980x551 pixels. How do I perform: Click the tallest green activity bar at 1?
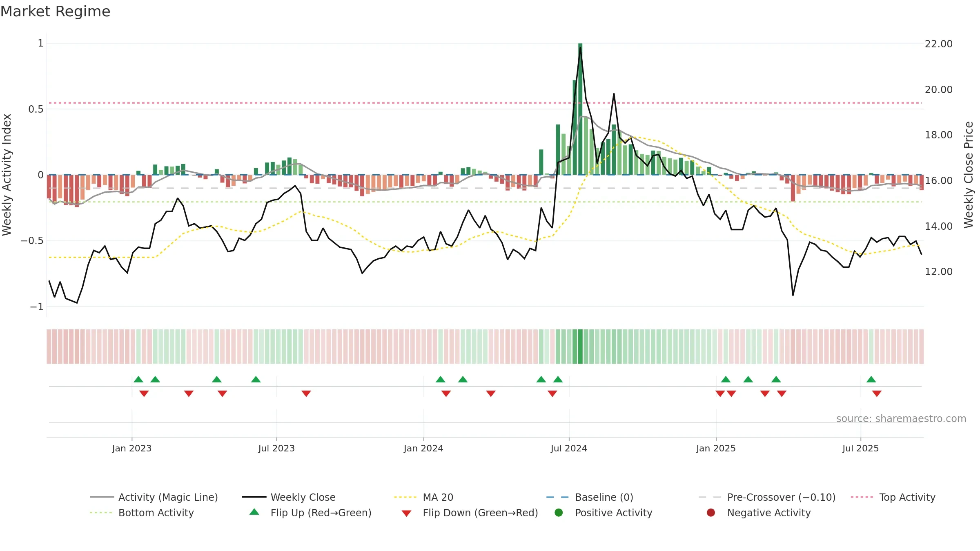[x=580, y=109]
